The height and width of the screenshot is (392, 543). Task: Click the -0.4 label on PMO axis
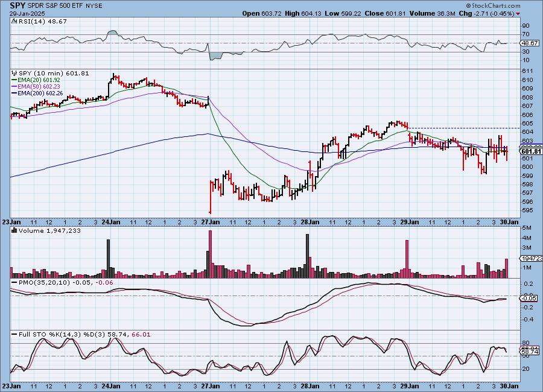click(x=529, y=319)
